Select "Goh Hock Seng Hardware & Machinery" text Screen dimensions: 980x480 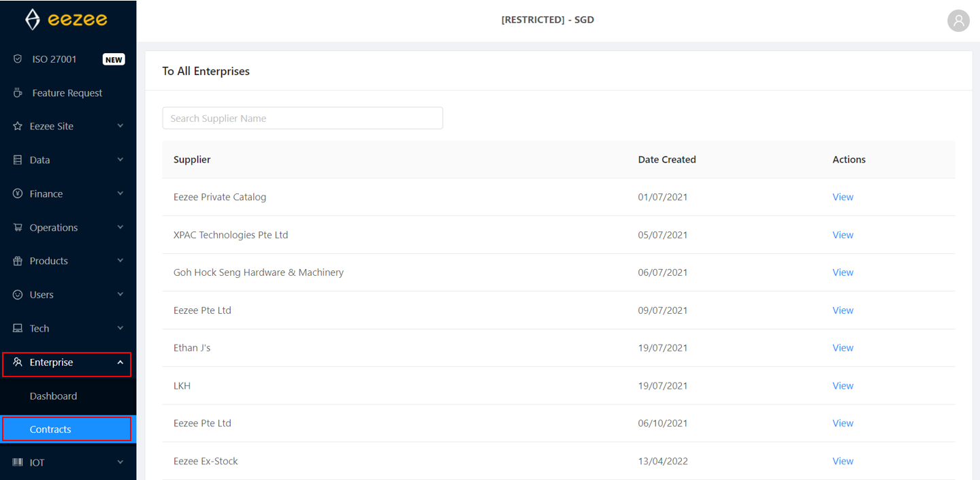click(x=259, y=272)
